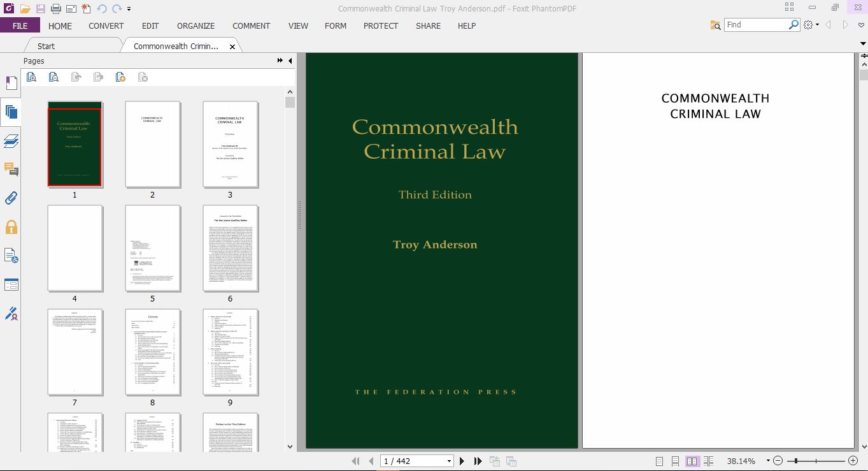Viewport: 868px width, 471px height.
Task: Expand the Pages panel with double arrow
Action: [280, 61]
